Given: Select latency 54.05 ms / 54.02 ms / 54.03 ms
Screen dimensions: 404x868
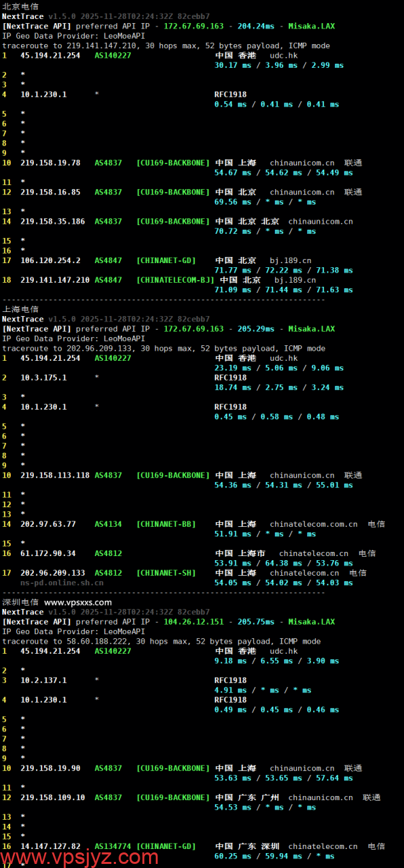Looking at the screenshot, I should pos(283,583).
